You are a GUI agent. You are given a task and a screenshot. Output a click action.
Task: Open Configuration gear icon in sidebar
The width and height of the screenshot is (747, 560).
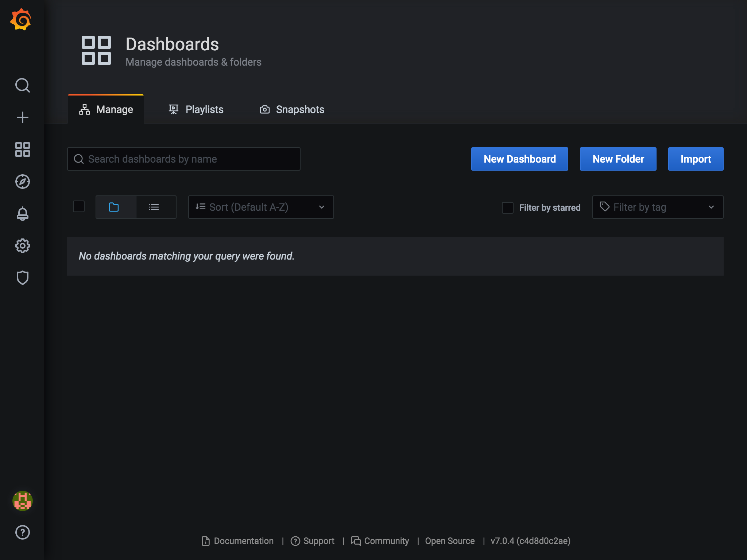(x=22, y=246)
